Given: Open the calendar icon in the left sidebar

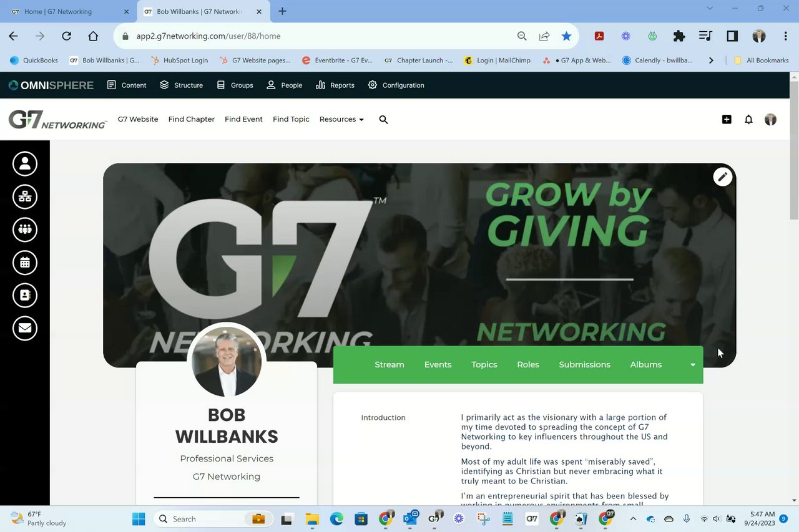Looking at the screenshot, I should [25, 263].
